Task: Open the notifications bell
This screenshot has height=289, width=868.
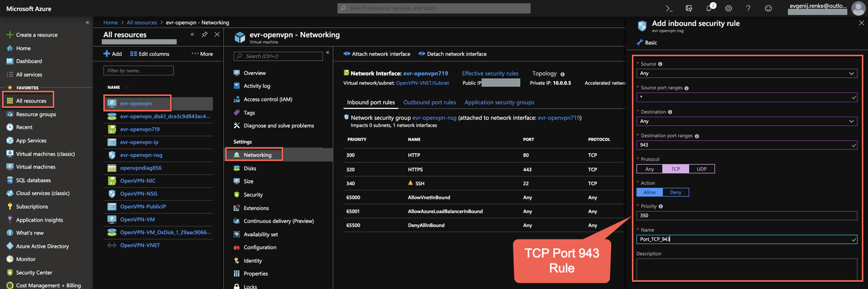Action: coord(709,8)
